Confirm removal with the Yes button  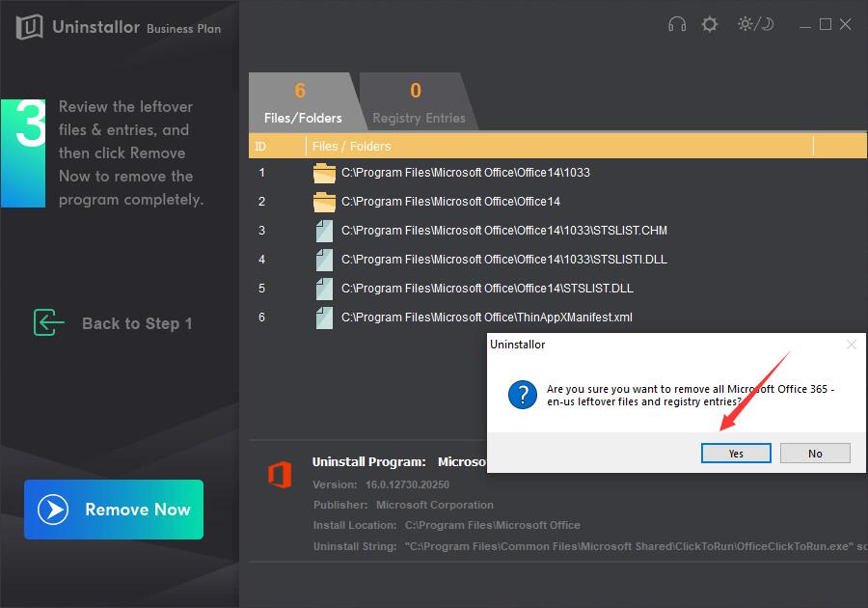[x=736, y=453]
